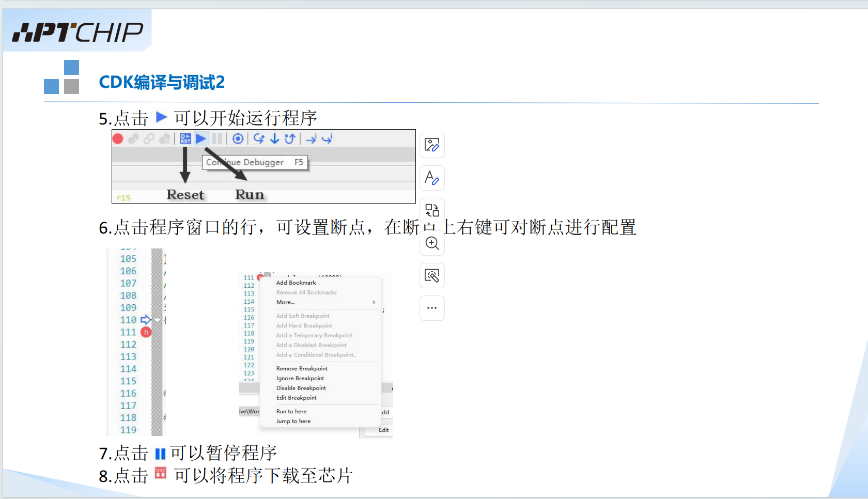The image size is (868, 499).
Task: Select the image edit tool in the right sidebar
Action: pos(432,145)
